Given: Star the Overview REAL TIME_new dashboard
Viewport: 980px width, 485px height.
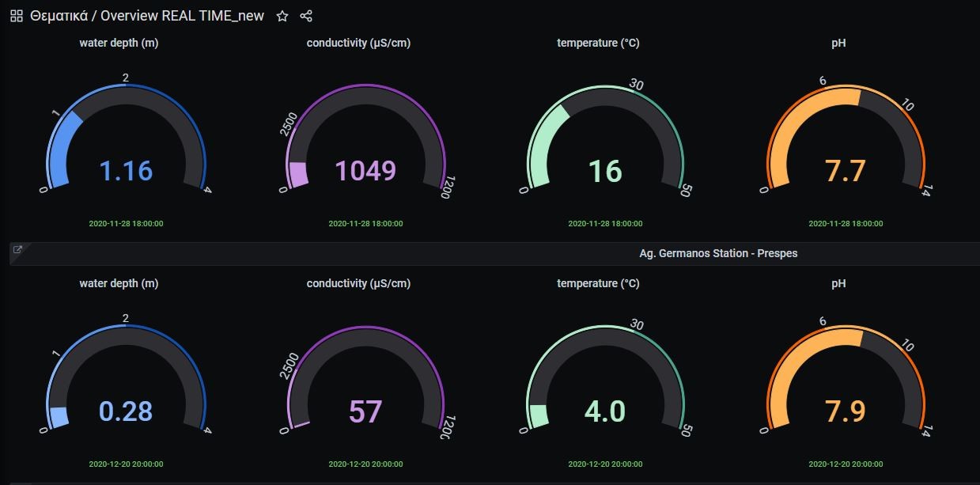Looking at the screenshot, I should tap(282, 15).
